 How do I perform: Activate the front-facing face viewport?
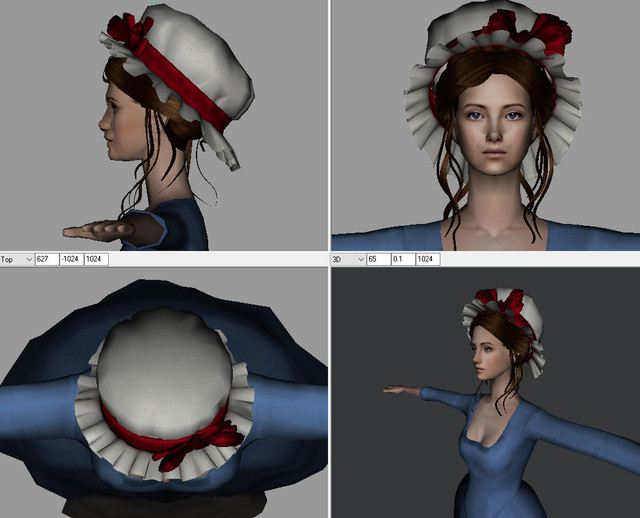click(486, 125)
